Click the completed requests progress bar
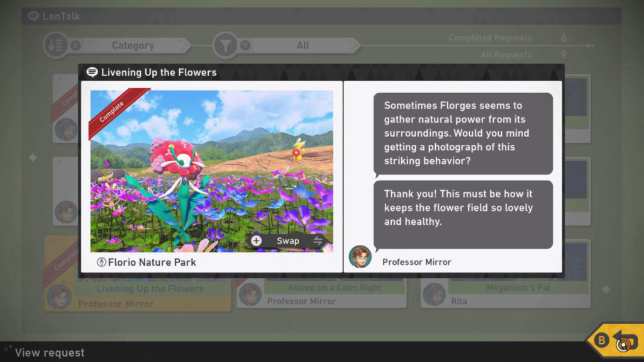Screen dimensions: 644x362 [477, 46]
